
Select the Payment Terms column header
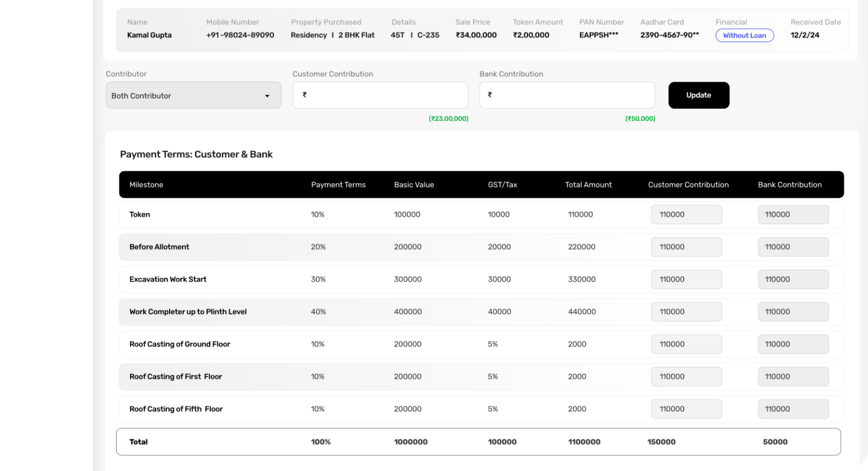click(x=338, y=185)
